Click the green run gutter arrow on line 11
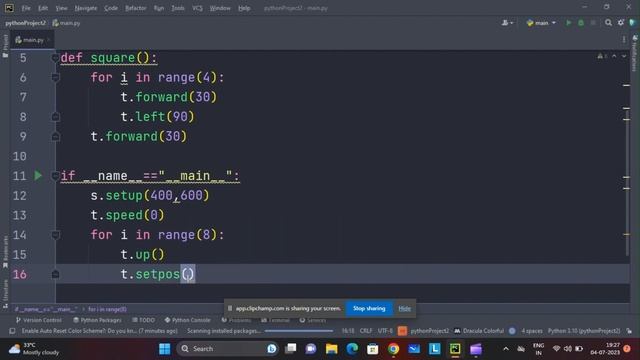This screenshot has width=640, height=360. [38, 176]
